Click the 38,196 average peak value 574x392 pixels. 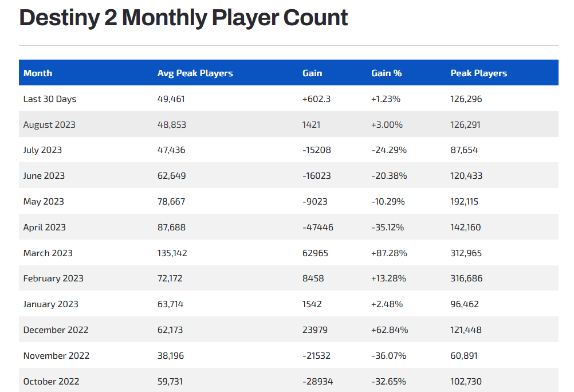click(171, 355)
